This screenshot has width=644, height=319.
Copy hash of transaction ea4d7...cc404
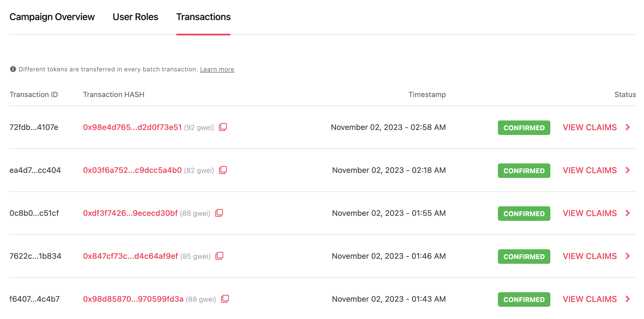pyautogui.click(x=223, y=170)
